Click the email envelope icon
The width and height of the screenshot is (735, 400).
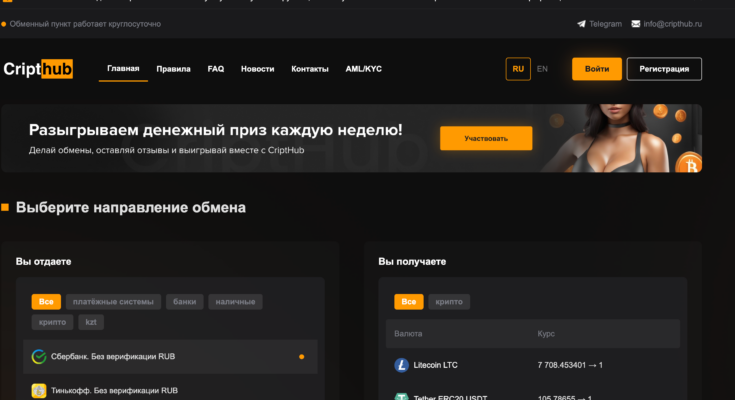pyautogui.click(x=636, y=24)
